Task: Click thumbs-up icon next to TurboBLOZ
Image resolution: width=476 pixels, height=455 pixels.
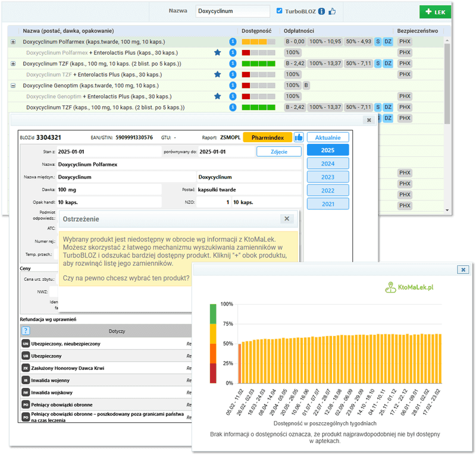Action: pyautogui.click(x=332, y=11)
